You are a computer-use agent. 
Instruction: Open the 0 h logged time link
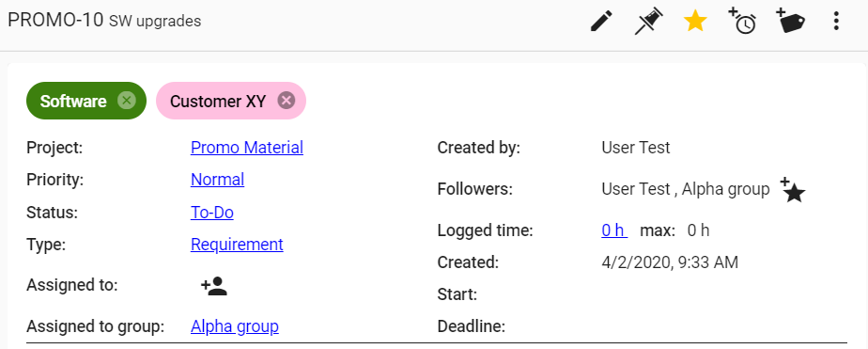614,230
